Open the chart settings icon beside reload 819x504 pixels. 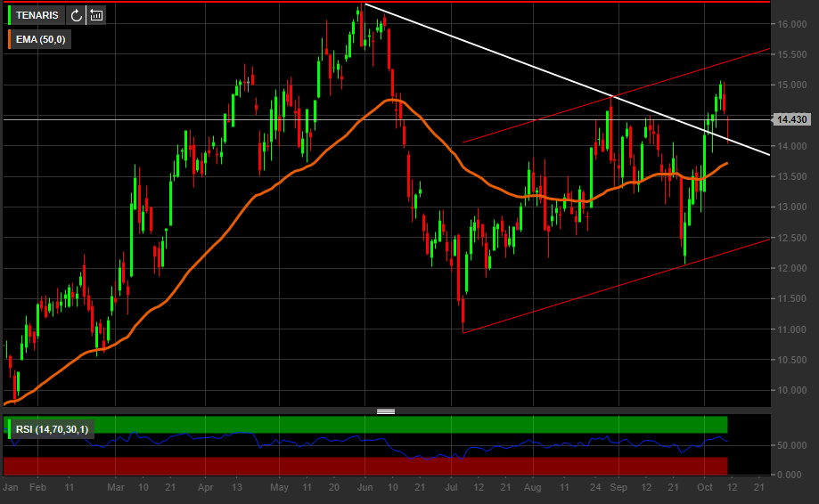pyautogui.click(x=96, y=15)
